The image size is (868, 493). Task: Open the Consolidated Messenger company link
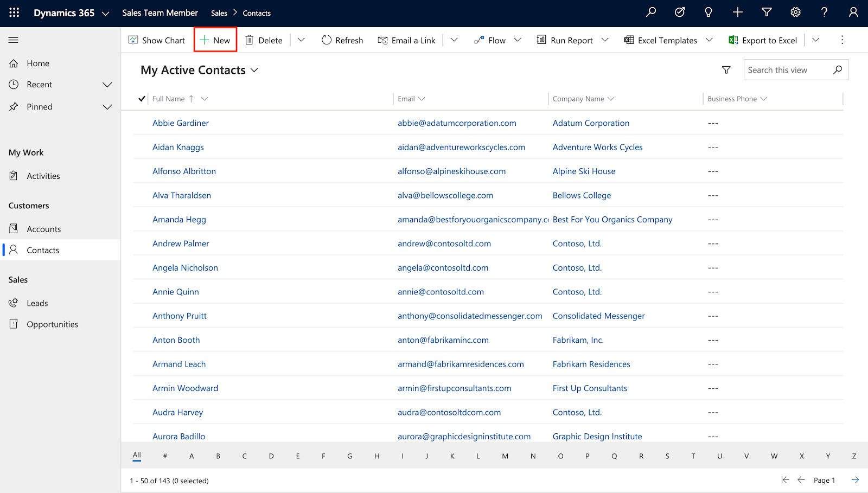598,316
